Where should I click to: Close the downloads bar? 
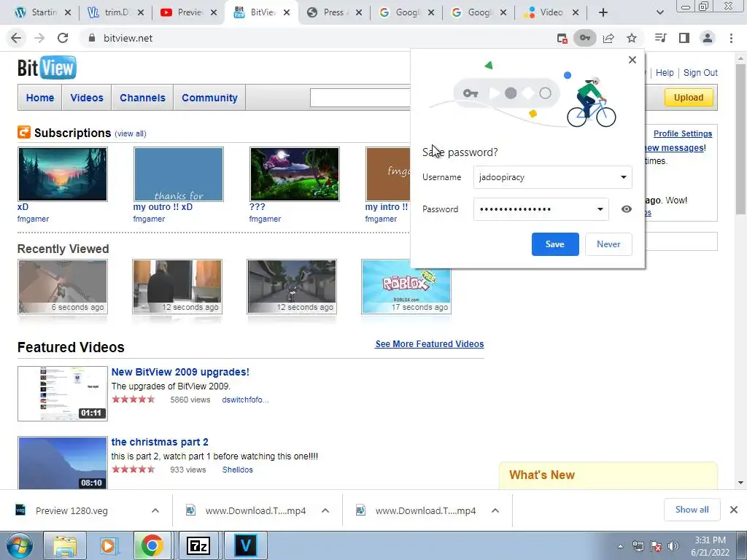tap(734, 510)
